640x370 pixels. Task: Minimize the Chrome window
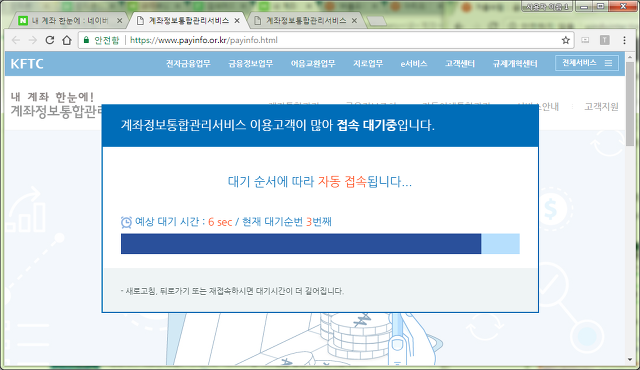[584, 6]
